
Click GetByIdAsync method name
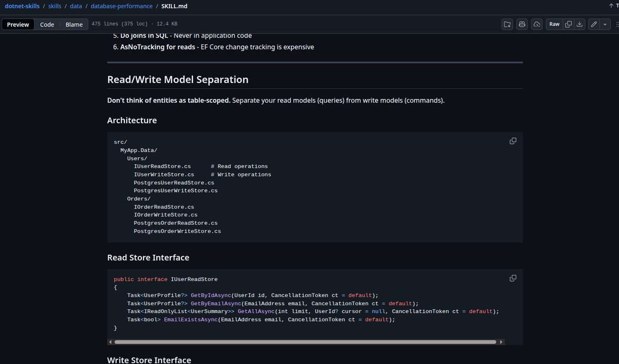[211, 295]
